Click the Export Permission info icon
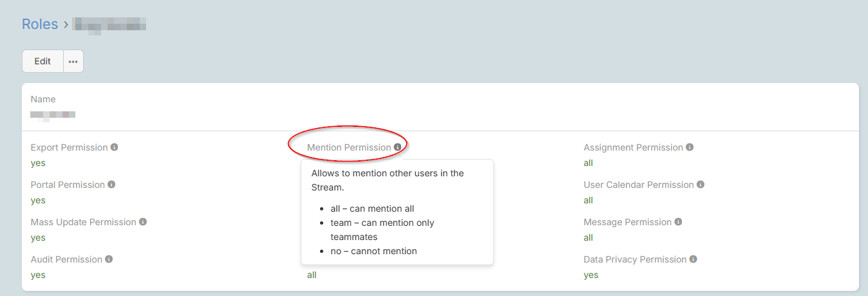This screenshot has width=868, height=296. click(x=114, y=147)
